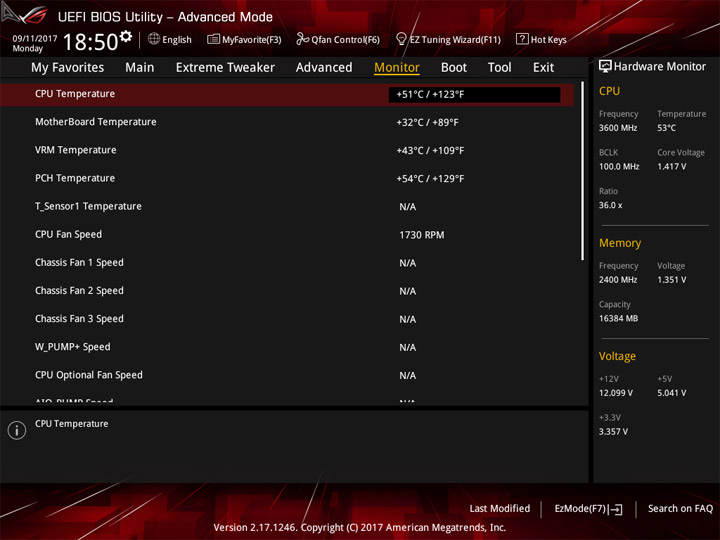This screenshot has width=720, height=540.
Task: Select the Chassis Fan 3 Speed row
Action: pos(287,319)
